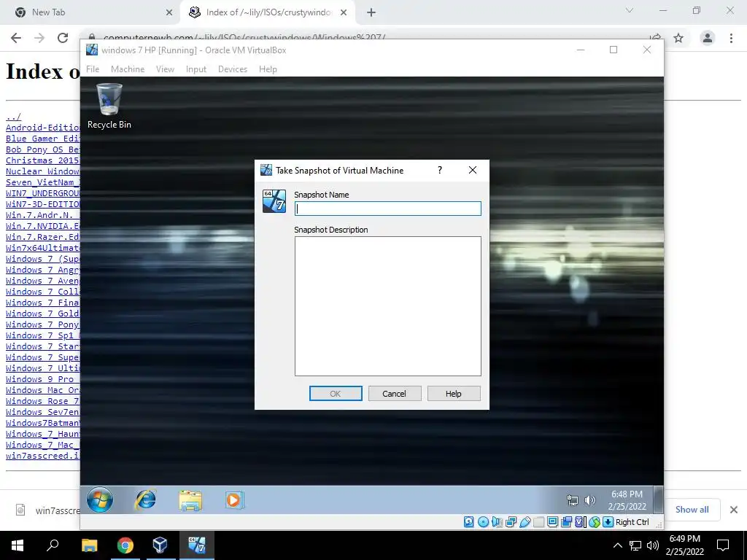Open host taskbar search magnifier
The height and width of the screenshot is (560, 747).
point(53,545)
